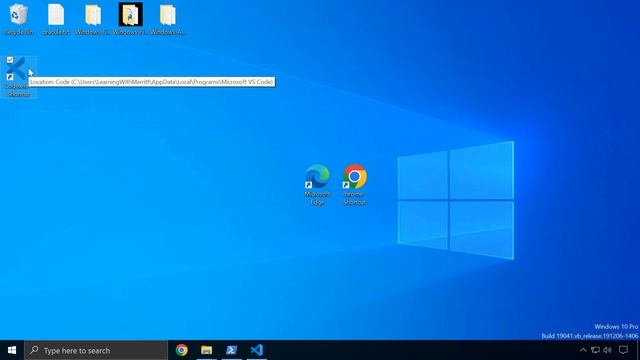Uncheck the selection checkbox on the VS Code shortcut
640x360 pixels.
10,60
